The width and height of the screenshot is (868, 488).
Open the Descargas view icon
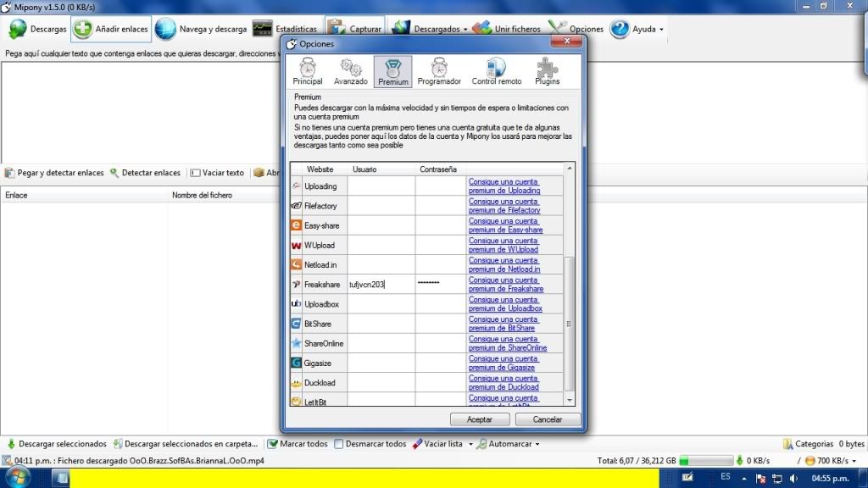tap(17, 29)
